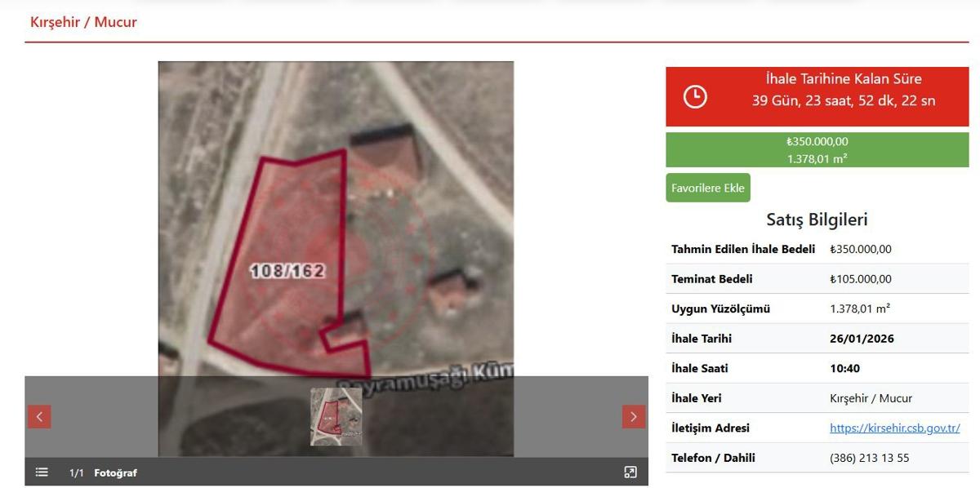Click the Favorilere Ekle button
The width and height of the screenshot is (980, 488).
pyautogui.click(x=707, y=188)
